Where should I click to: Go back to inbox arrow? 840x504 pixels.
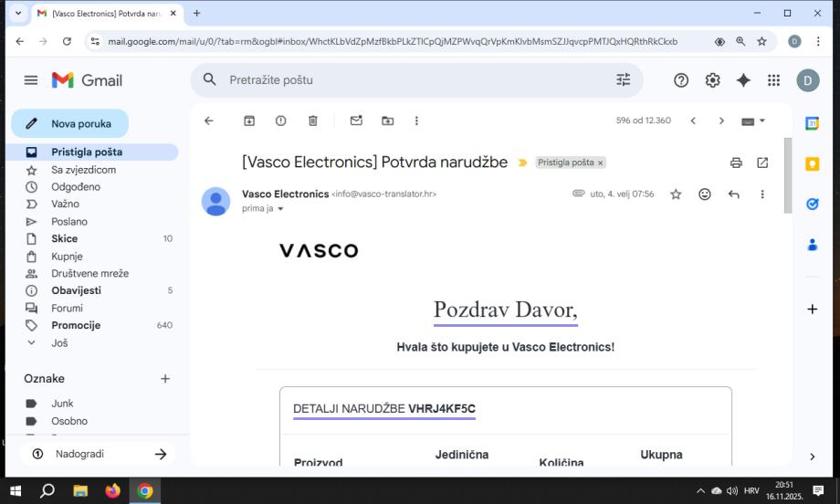[x=209, y=121]
